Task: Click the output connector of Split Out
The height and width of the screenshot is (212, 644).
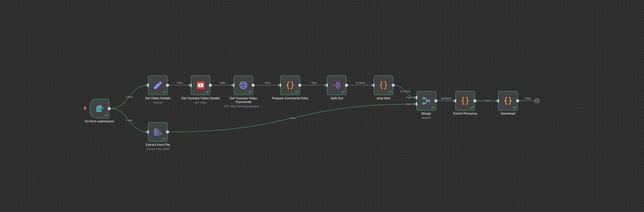Action: coord(346,85)
